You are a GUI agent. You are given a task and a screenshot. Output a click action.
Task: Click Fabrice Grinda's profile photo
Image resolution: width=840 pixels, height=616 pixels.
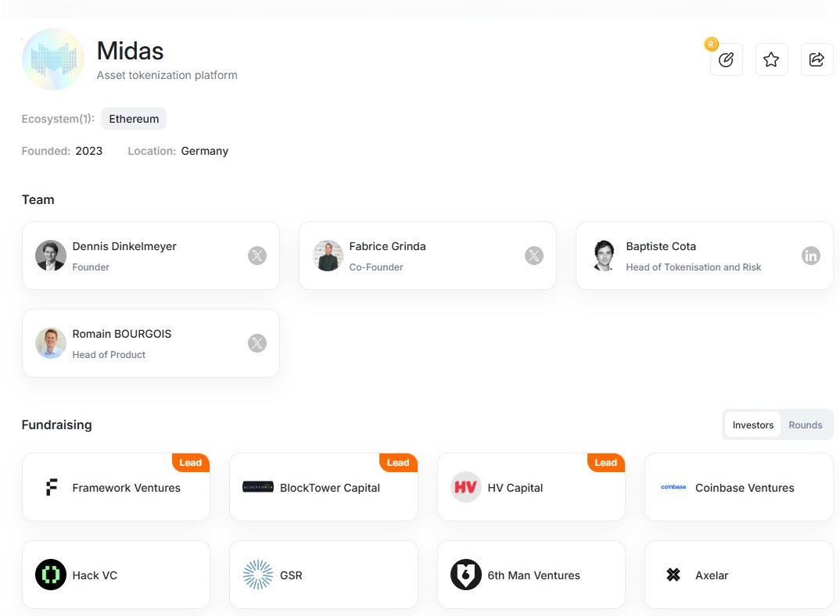click(328, 256)
